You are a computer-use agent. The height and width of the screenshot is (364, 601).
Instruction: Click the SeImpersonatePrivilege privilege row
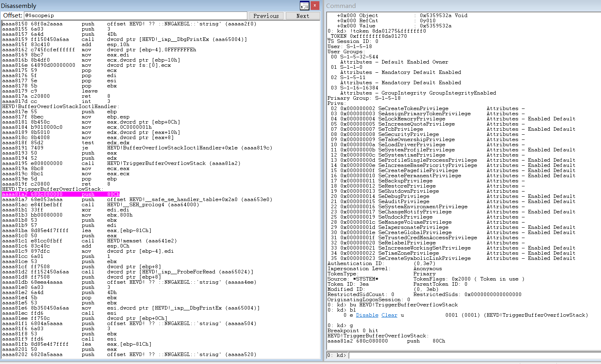click(x=453, y=227)
